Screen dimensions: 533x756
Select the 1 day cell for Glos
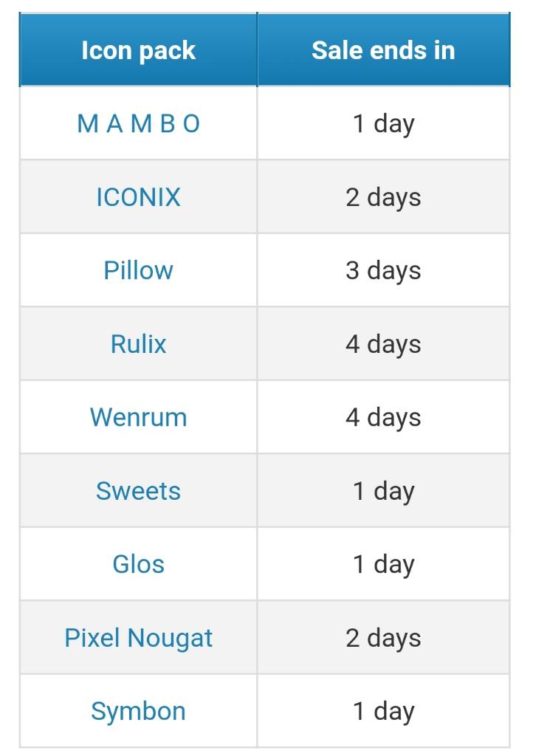[x=384, y=565]
